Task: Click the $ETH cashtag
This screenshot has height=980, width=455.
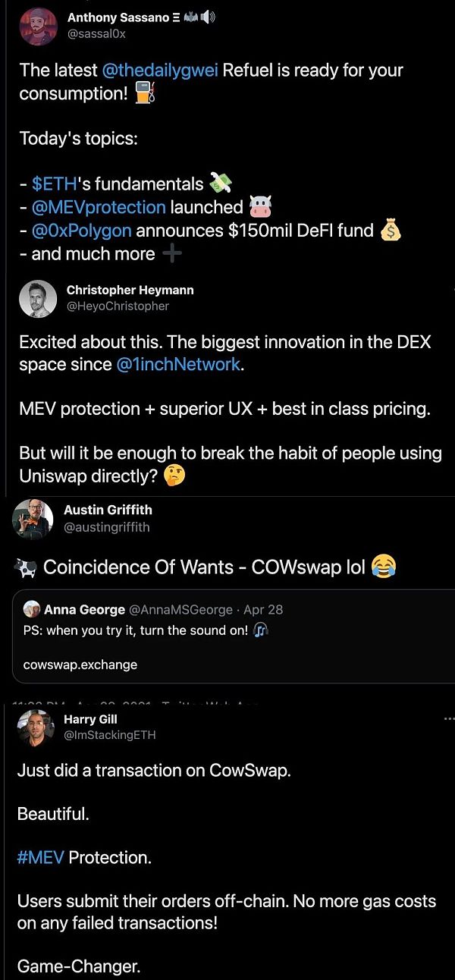Action: 54,184
